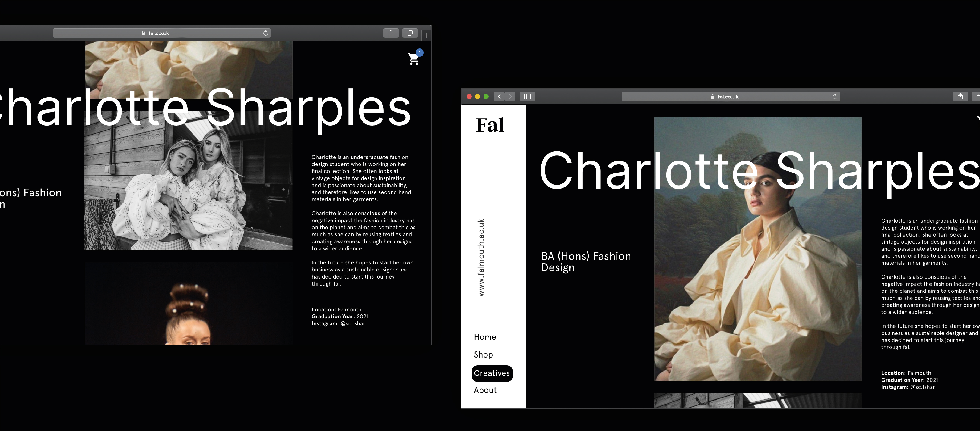Add new tab with plus button

(x=427, y=36)
